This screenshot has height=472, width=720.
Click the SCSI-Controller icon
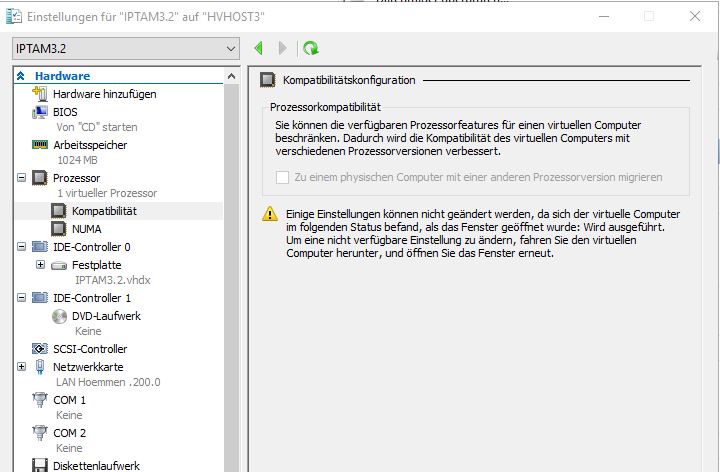tap(40, 349)
